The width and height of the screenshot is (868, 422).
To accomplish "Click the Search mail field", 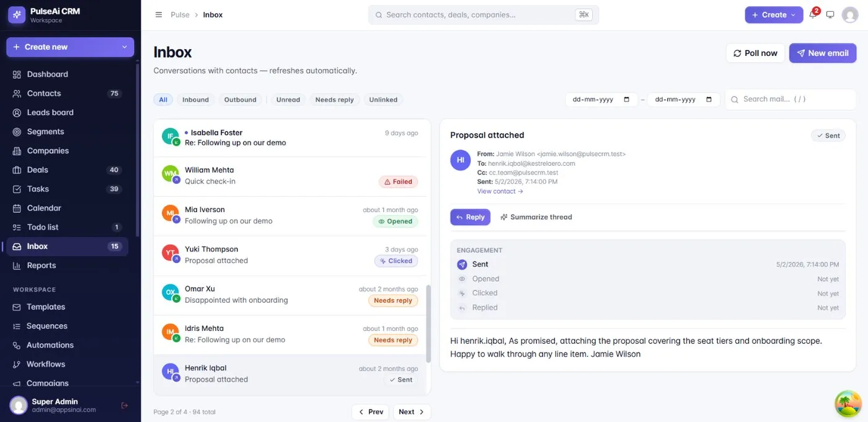I will point(790,99).
